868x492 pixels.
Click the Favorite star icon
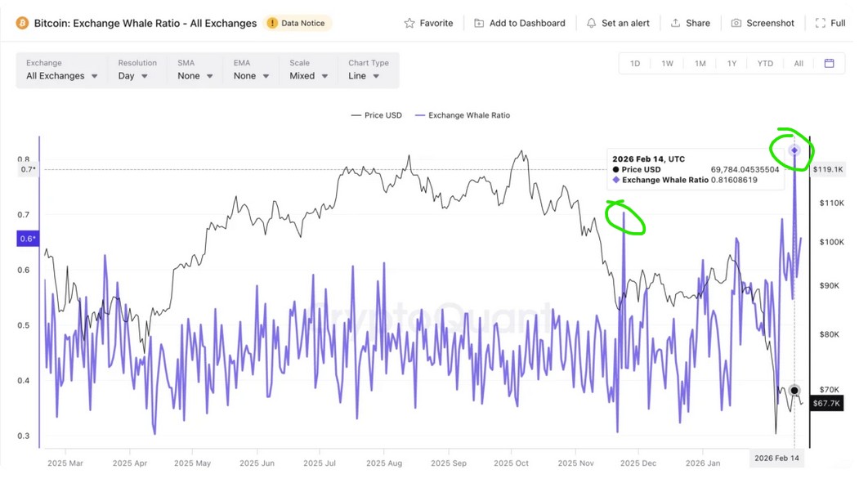tap(409, 23)
